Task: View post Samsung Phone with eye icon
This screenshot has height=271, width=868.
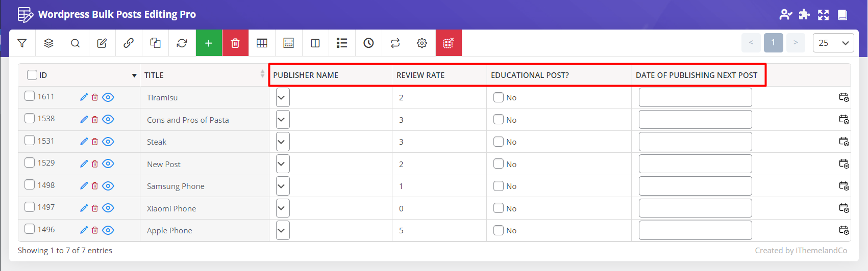Action: 108,186
